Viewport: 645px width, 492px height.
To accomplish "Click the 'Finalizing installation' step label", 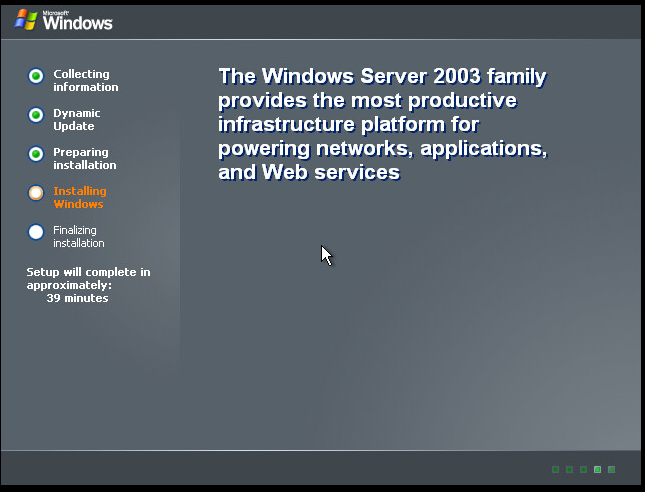I will coord(79,237).
